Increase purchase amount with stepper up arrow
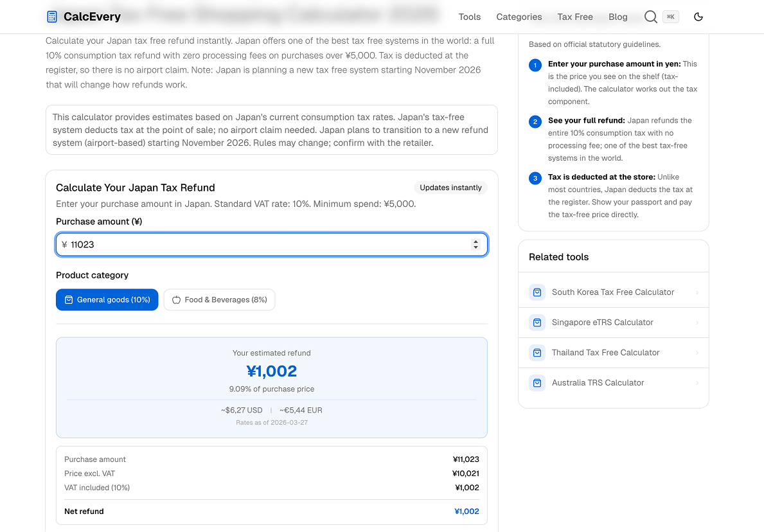This screenshot has height=532, width=764. [475, 242]
